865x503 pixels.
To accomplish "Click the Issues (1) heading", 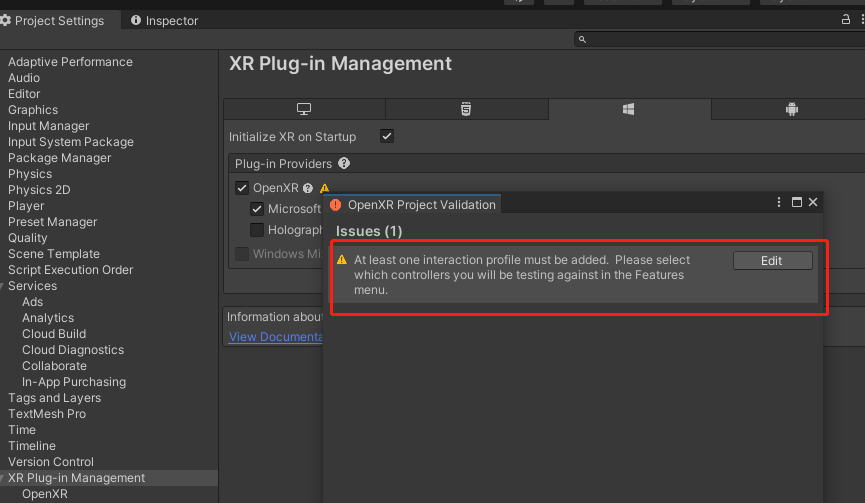I will pyautogui.click(x=369, y=231).
